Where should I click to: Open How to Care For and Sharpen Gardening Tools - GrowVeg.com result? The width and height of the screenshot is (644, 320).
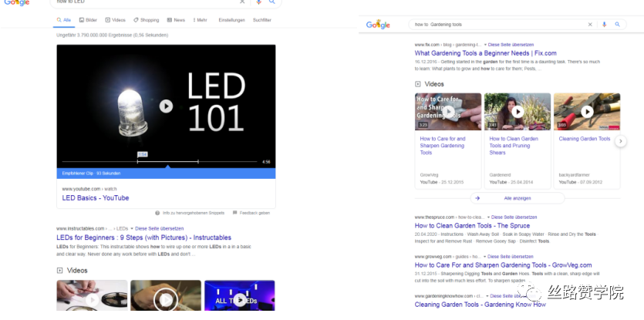[503, 265]
